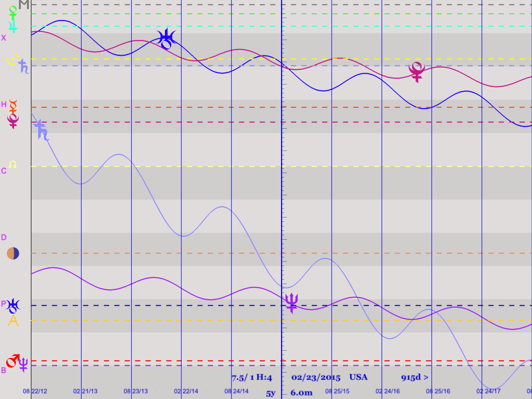
Task: Click the Saturn glyph on the light-blue curve
Action: pos(42,130)
